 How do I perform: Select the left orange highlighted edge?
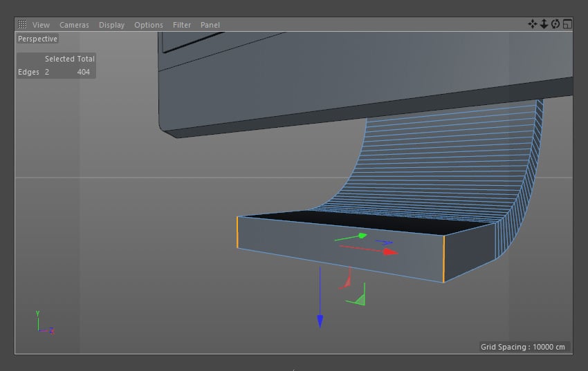click(237, 232)
